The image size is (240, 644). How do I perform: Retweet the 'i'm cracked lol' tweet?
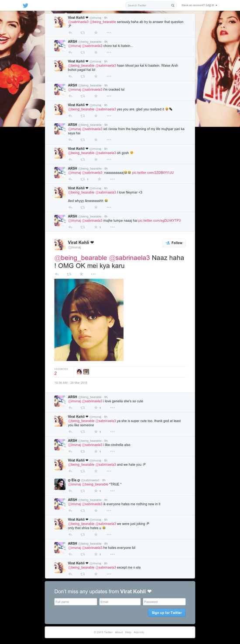tap(83, 96)
